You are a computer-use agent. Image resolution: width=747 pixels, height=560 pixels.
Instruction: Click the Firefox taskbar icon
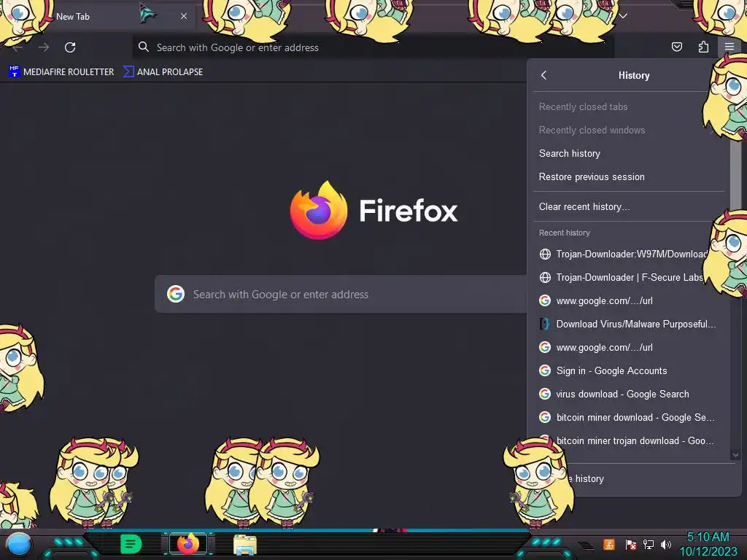click(188, 544)
